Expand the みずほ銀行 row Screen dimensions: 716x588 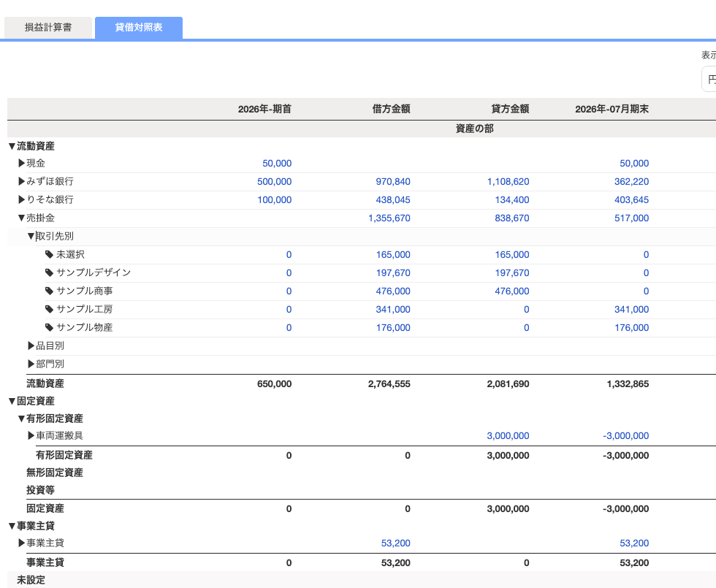[x=21, y=181]
